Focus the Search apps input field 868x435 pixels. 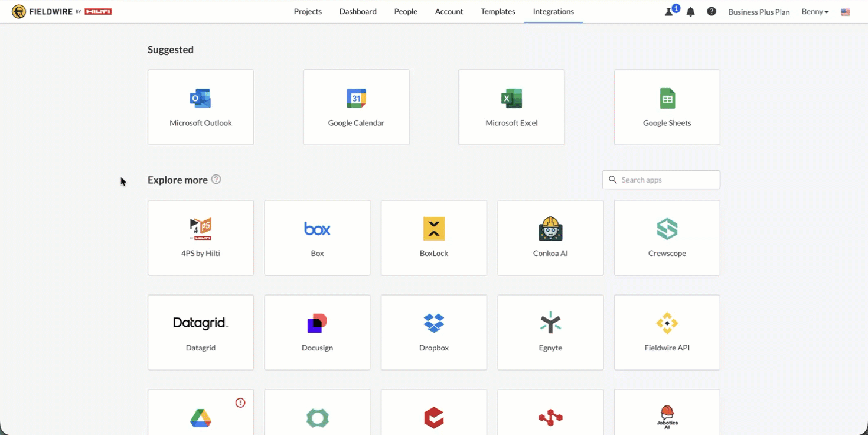[x=661, y=180]
